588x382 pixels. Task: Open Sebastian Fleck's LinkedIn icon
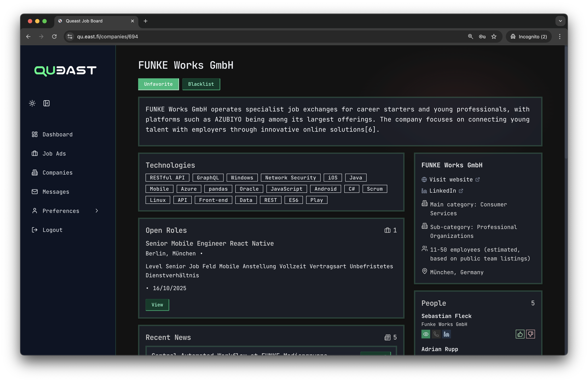(446, 334)
